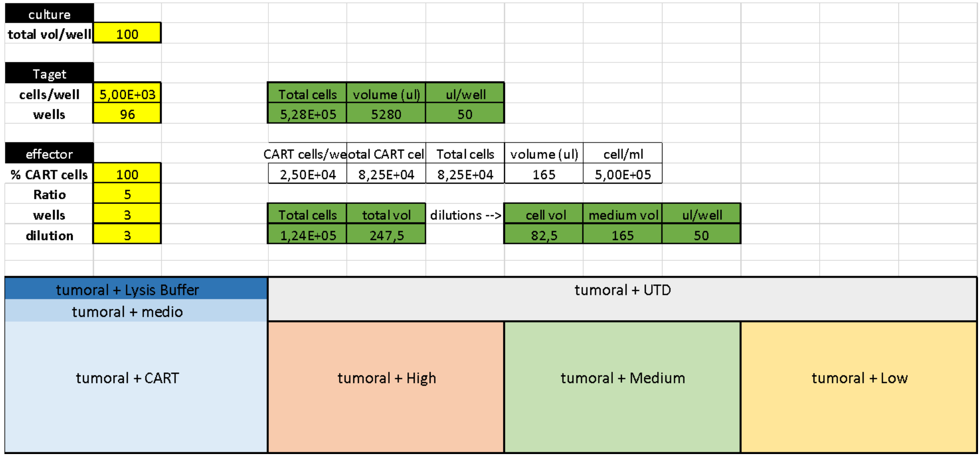Image resolution: width=980 pixels, height=456 pixels.
Task: Select the yellow cell containing 96
Action: coord(127,114)
